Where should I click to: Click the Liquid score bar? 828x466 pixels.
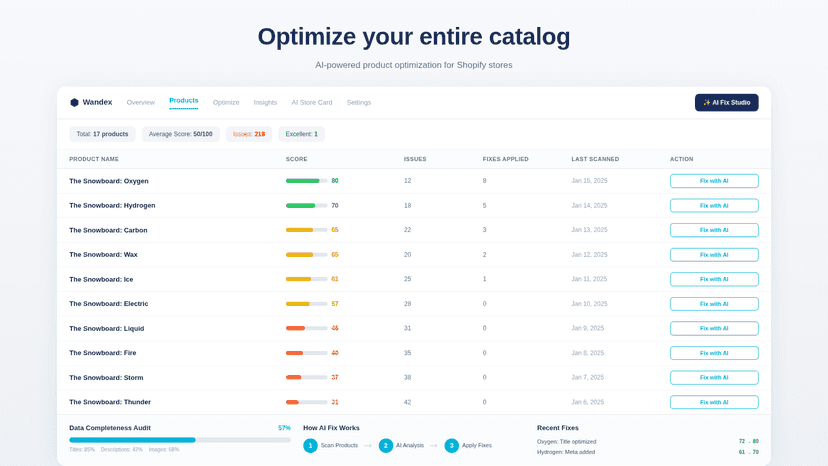point(306,328)
